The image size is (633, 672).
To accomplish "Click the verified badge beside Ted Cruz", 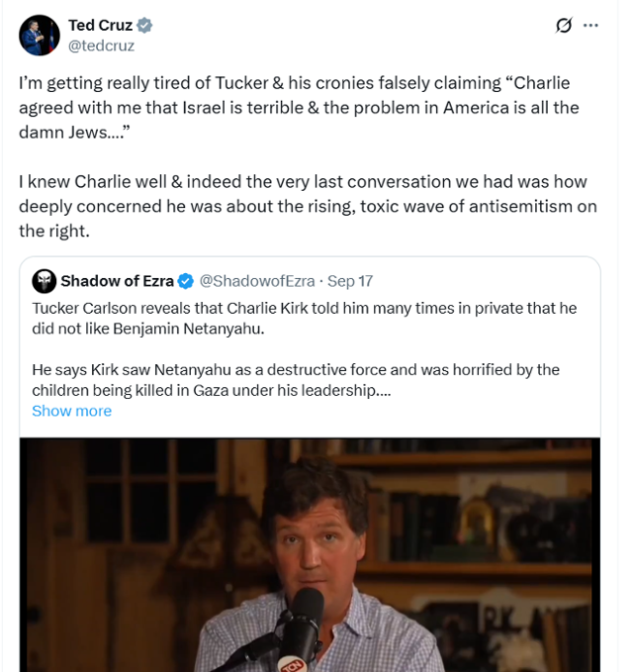I will coord(145,26).
